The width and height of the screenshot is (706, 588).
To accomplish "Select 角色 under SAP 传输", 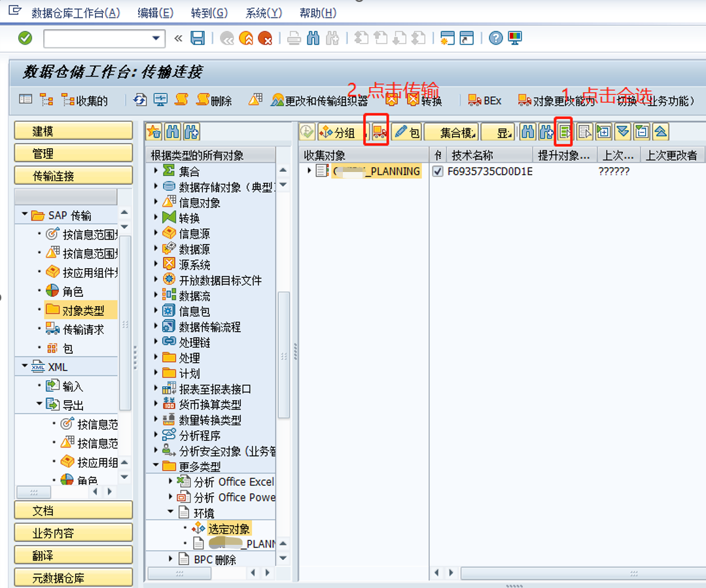I will click(65, 291).
